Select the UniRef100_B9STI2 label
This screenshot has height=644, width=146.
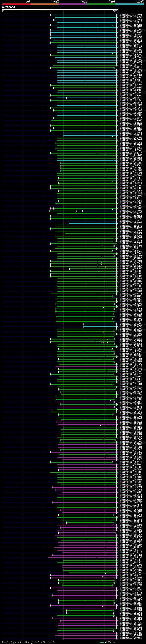pos(131,40)
